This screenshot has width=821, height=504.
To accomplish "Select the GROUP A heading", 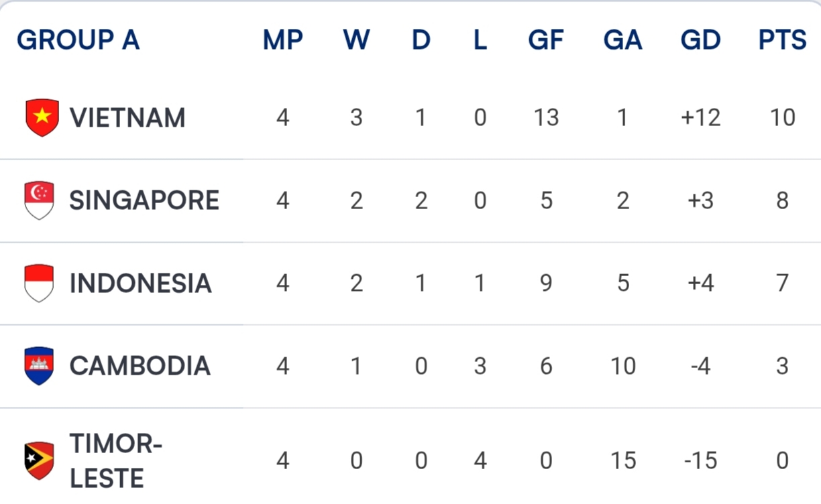I will pyautogui.click(x=78, y=40).
